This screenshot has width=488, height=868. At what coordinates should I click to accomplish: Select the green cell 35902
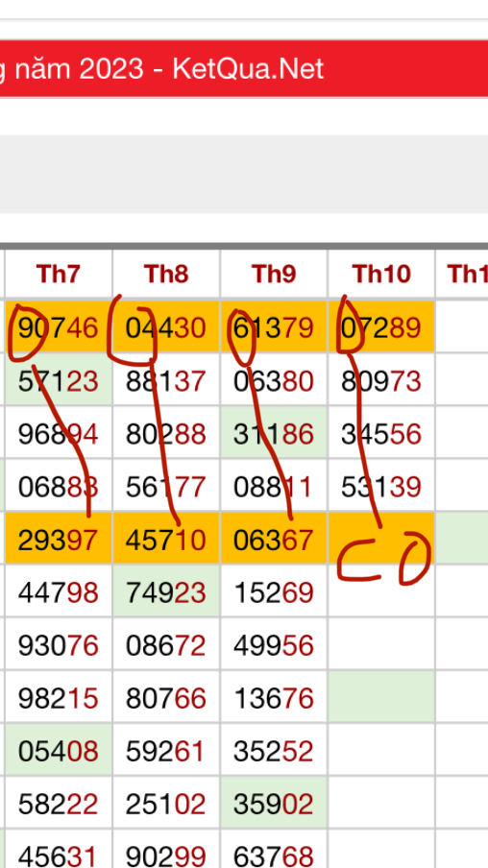coord(274,804)
